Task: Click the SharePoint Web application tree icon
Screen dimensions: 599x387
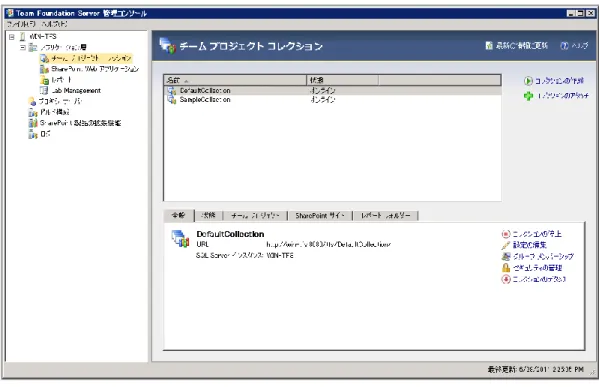Action: click(44, 69)
